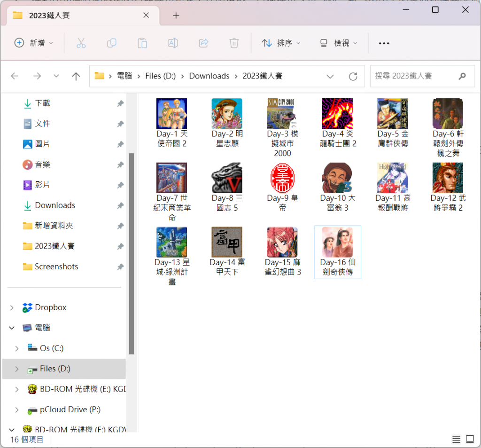Screen dimensions: 481x448
Task: Open Downloads in quick access sidebar
Action: (55, 205)
